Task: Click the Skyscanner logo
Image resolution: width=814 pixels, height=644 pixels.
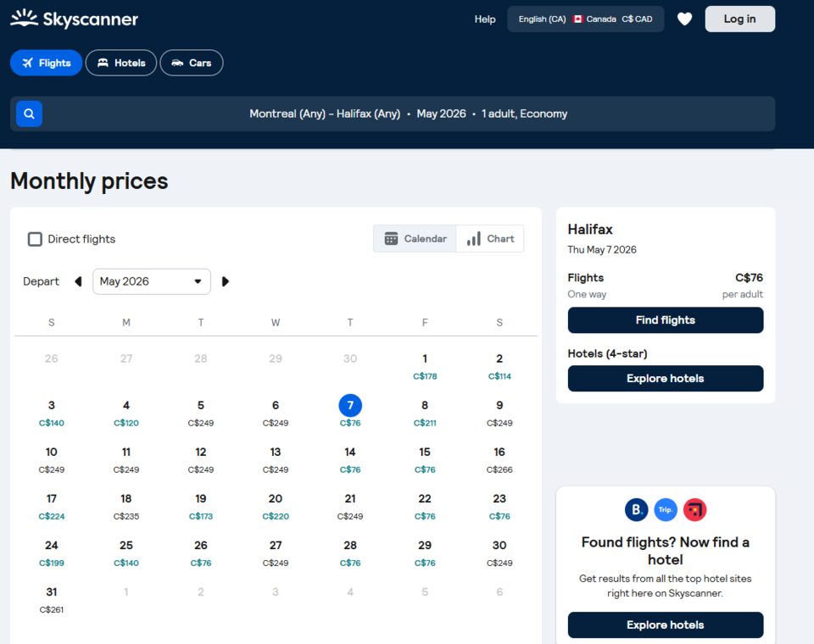Action: pos(74,19)
